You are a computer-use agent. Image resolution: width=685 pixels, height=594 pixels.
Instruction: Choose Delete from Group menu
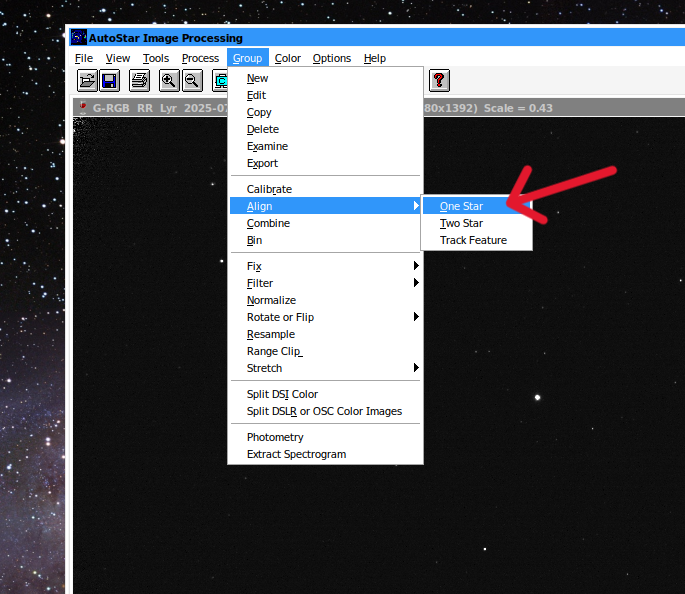tap(325, 129)
